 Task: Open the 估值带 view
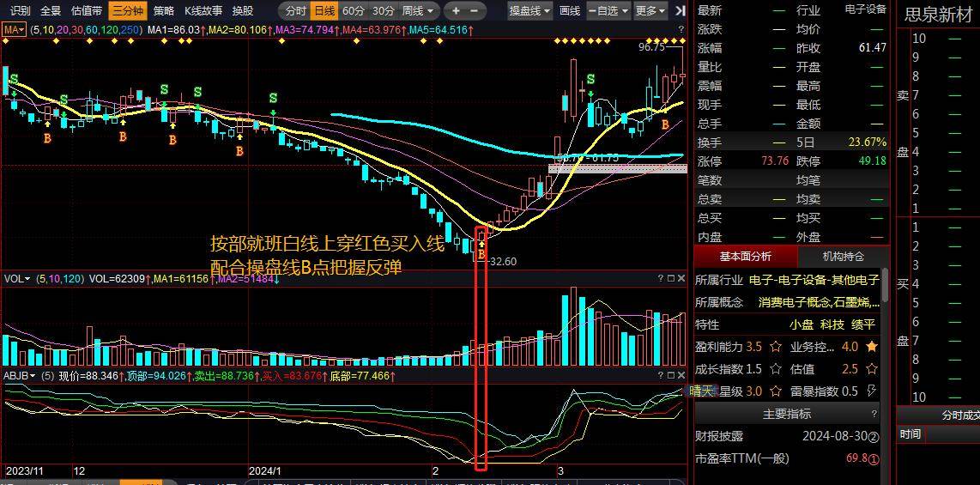pyautogui.click(x=87, y=10)
